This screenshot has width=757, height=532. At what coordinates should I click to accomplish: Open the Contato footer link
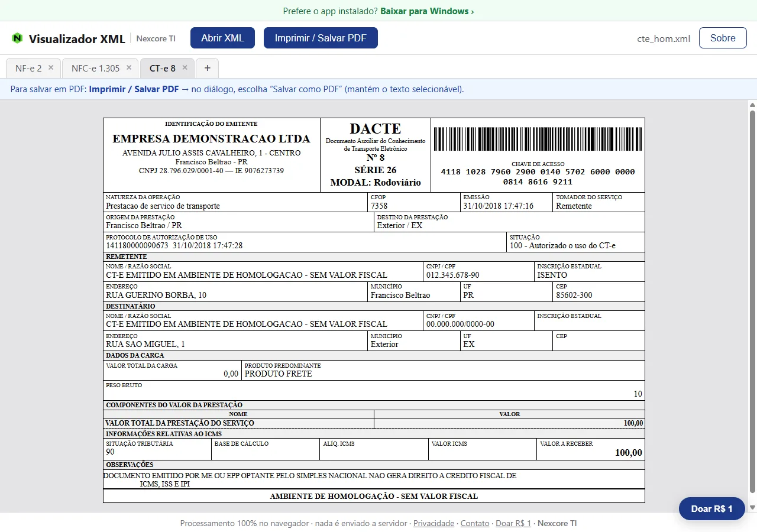click(475, 523)
